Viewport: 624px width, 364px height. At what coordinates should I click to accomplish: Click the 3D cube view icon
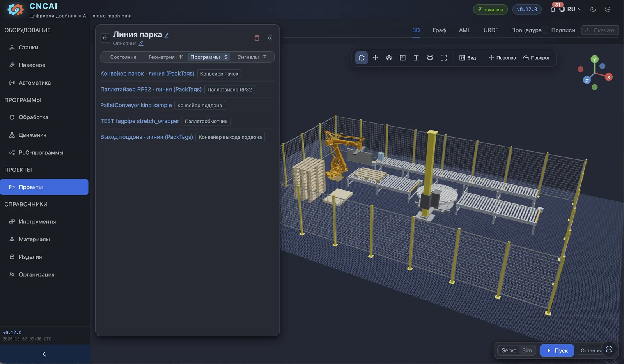pos(389,58)
